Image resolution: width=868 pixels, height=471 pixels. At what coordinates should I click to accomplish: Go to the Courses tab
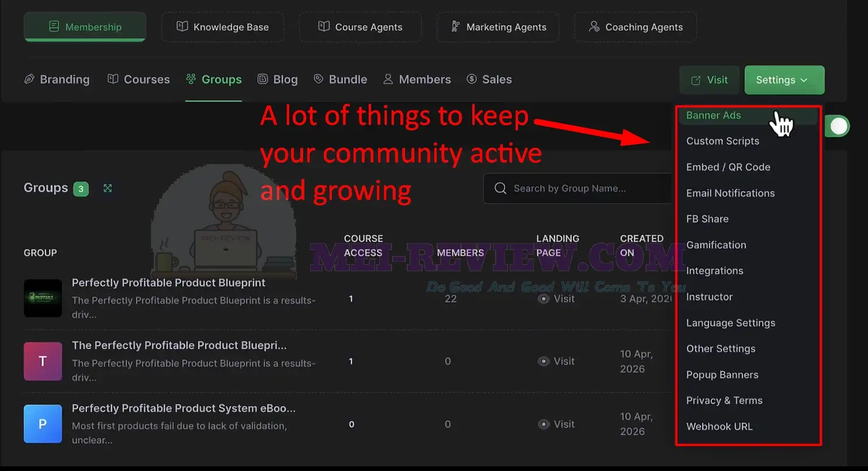tap(139, 79)
